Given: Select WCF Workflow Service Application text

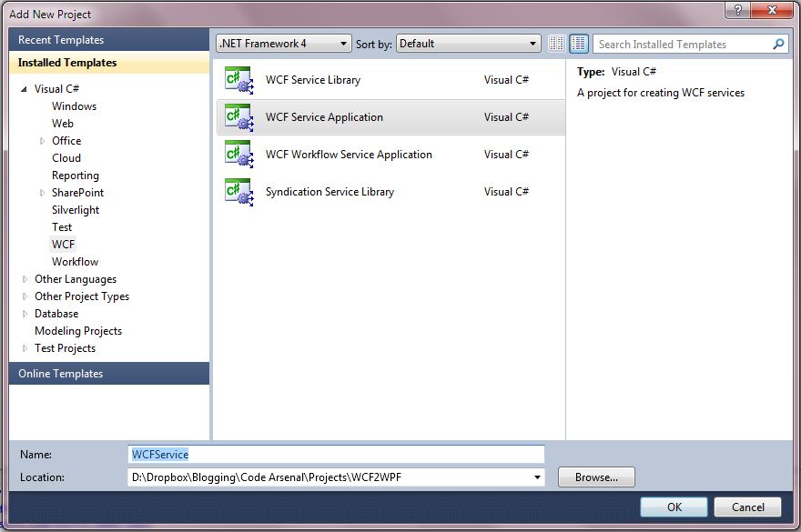Looking at the screenshot, I should (x=349, y=155).
